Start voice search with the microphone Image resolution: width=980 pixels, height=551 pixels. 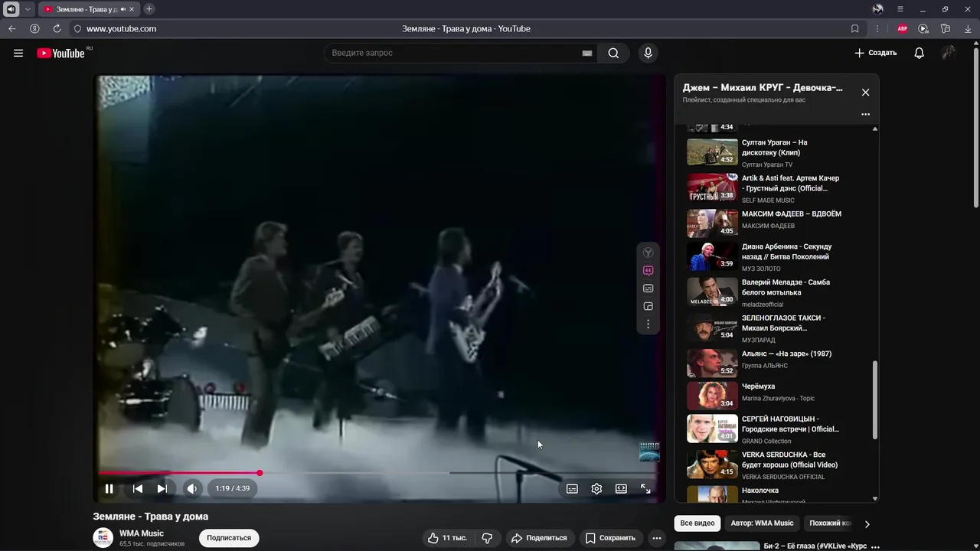648,53
